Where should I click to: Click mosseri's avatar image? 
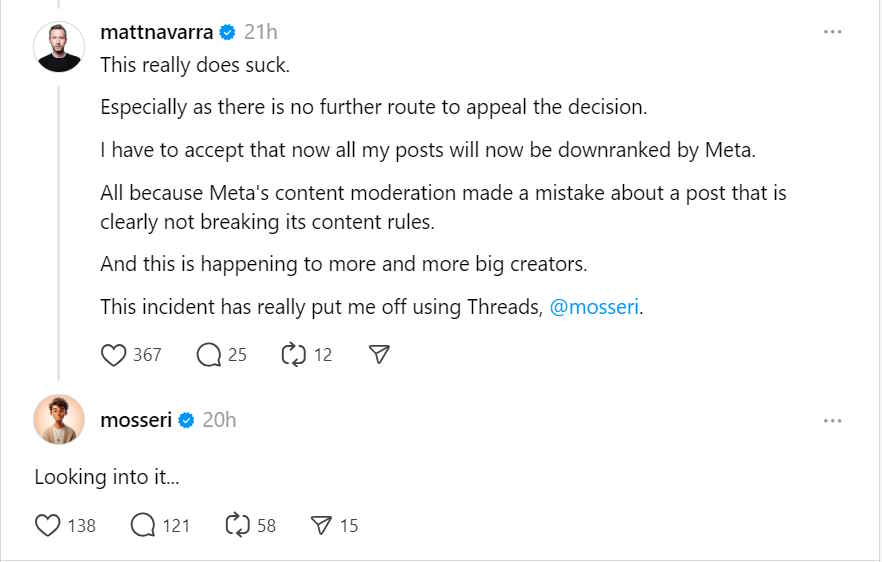(x=59, y=420)
